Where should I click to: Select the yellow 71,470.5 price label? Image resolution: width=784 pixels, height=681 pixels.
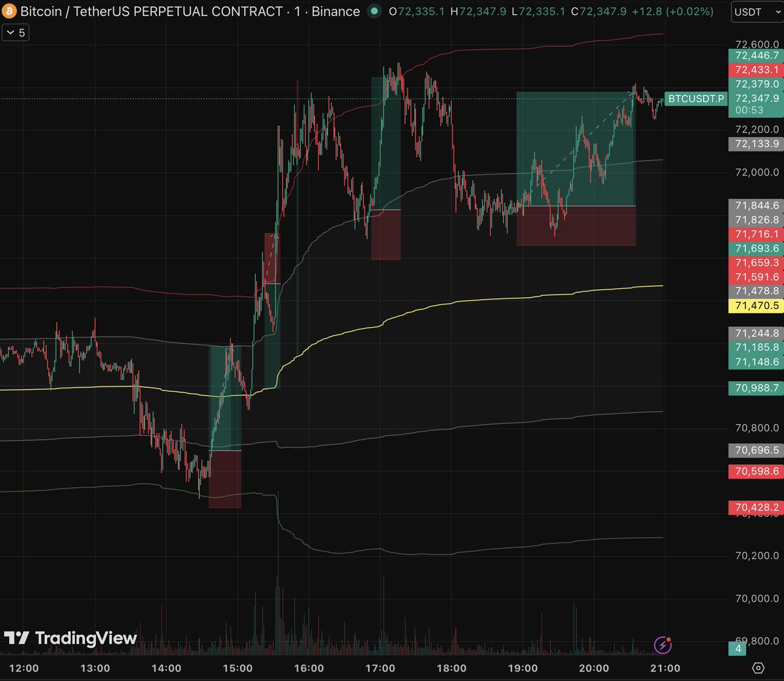[756, 306]
